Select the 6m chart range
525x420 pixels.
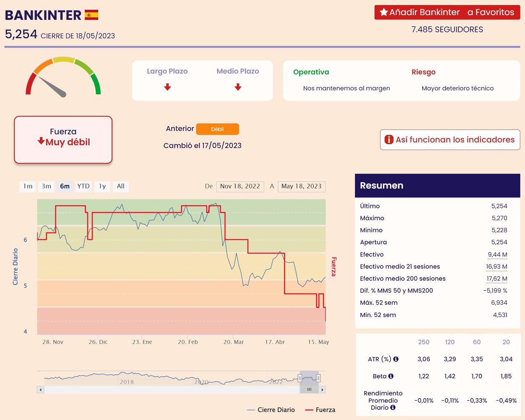point(65,186)
